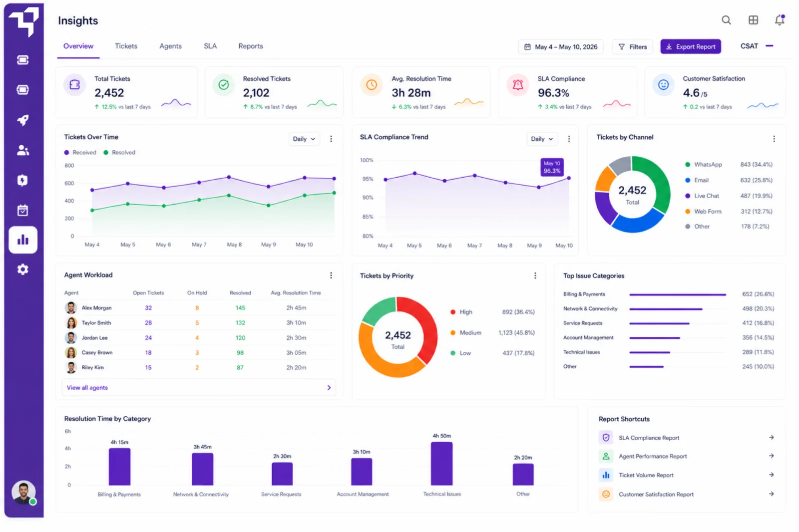The width and height of the screenshot is (799, 532).
Task: Click Agent Performance Report person icon
Action: [x=606, y=456]
